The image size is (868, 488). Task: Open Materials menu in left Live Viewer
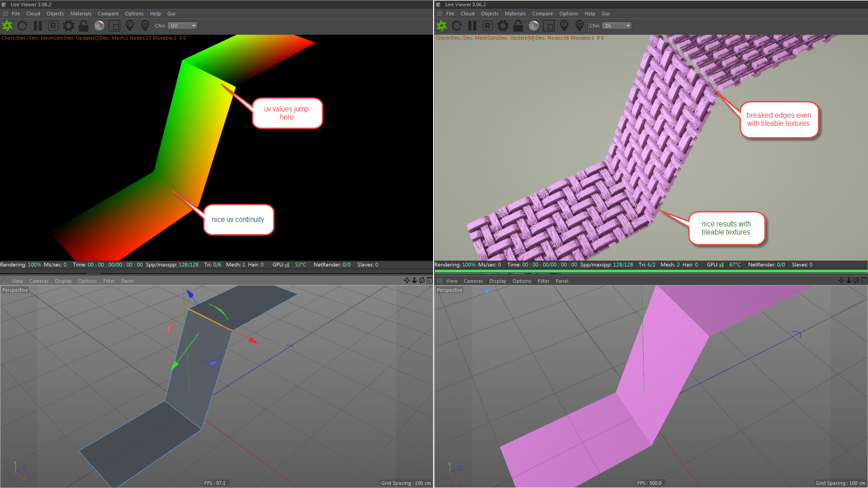(81, 14)
